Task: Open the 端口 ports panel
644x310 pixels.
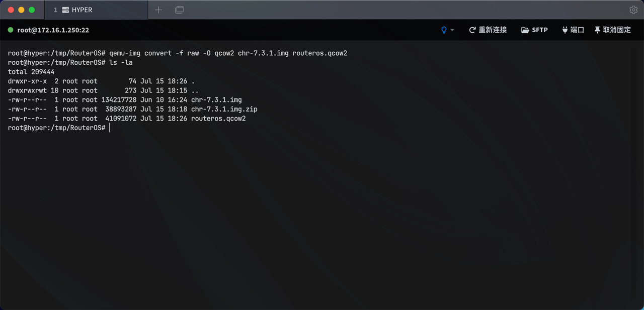Action: [573, 30]
